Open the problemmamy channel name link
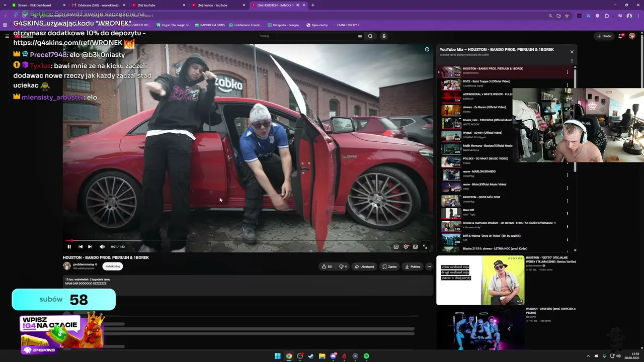The height and width of the screenshot is (362, 644). (x=83, y=264)
